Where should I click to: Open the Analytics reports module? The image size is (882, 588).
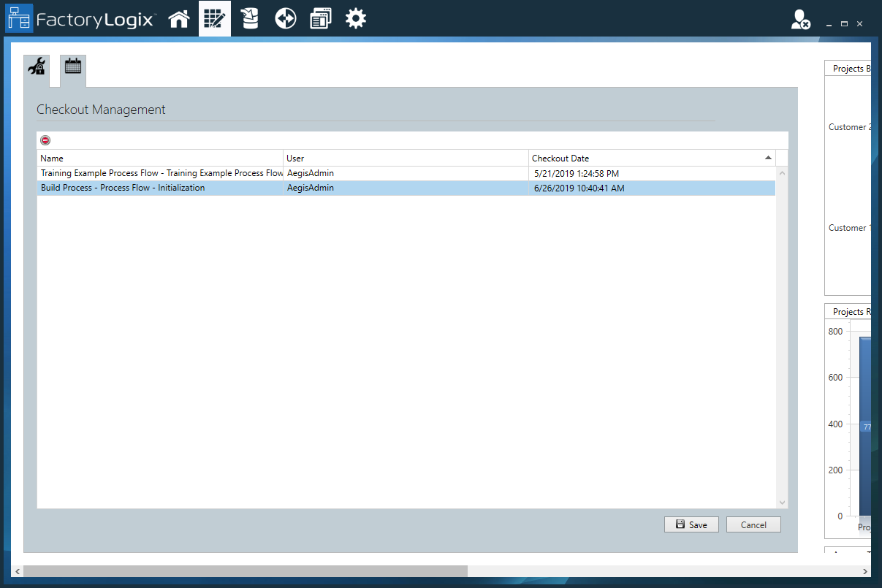click(320, 18)
